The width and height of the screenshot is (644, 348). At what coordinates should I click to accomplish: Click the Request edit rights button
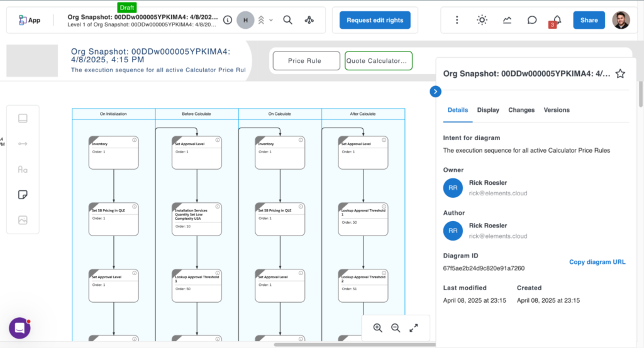(x=375, y=20)
